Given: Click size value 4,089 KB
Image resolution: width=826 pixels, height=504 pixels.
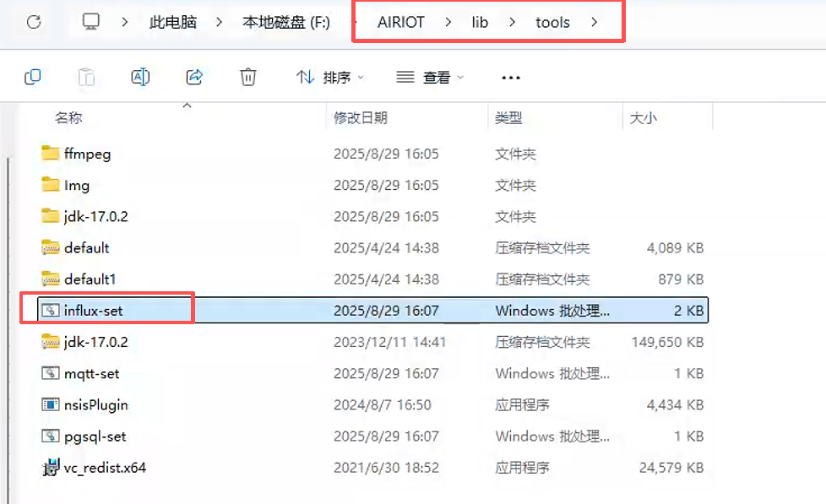Looking at the screenshot, I should point(675,248).
